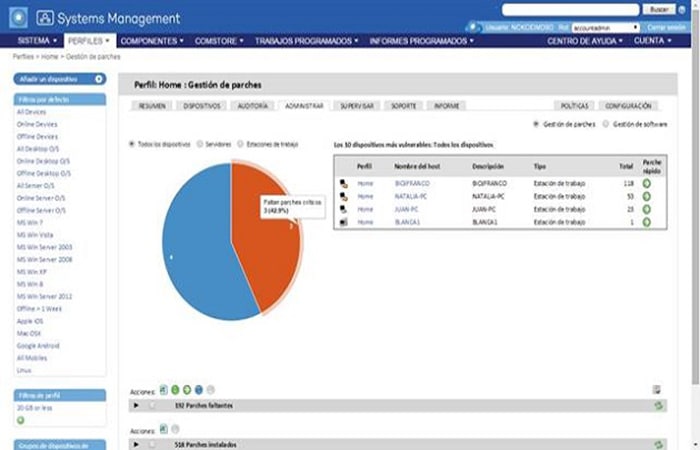The width and height of the screenshot is (700, 450).
Task: Click quick patch icon for BLANCA1 row
Action: (x=647, y=222)
